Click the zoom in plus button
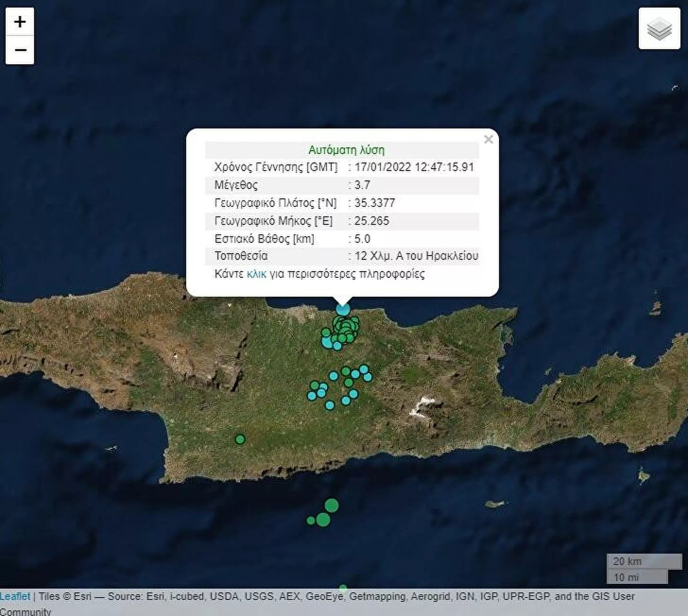The width and height of the screenshot is (688, 616). click(x=20, y=22)
